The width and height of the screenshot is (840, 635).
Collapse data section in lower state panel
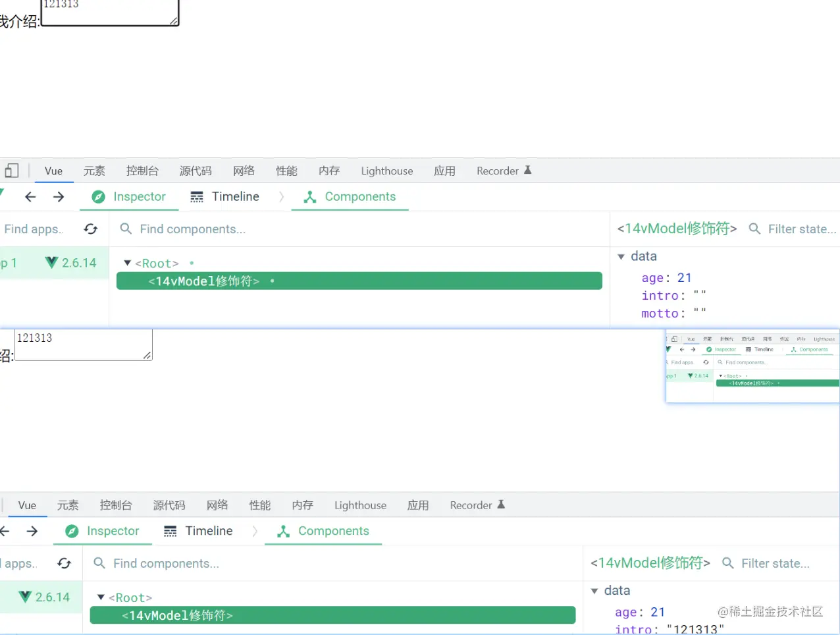pos(594,591)
